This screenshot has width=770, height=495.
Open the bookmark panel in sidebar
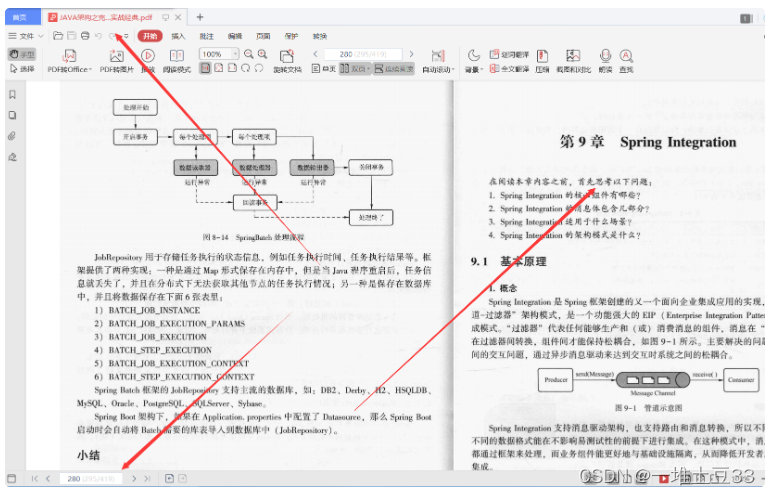pyautogui.click(x=13, y=94)
